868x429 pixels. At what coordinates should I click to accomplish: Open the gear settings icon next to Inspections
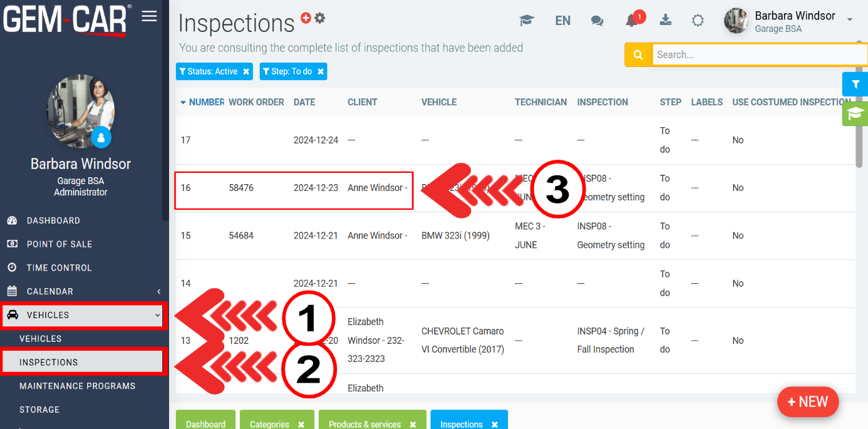320,18
